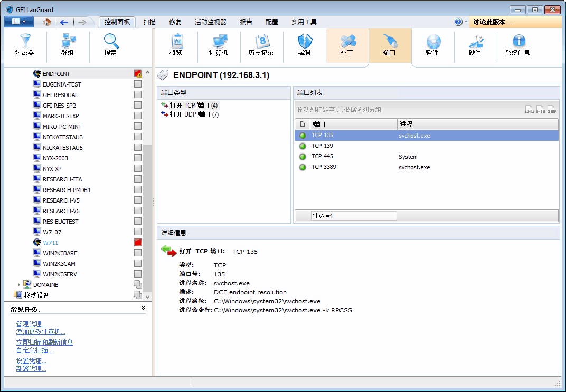Viewport: 566px width, 392px height.
Task: Open the 补丁 patches view
Action: click(x=346, y=45)
